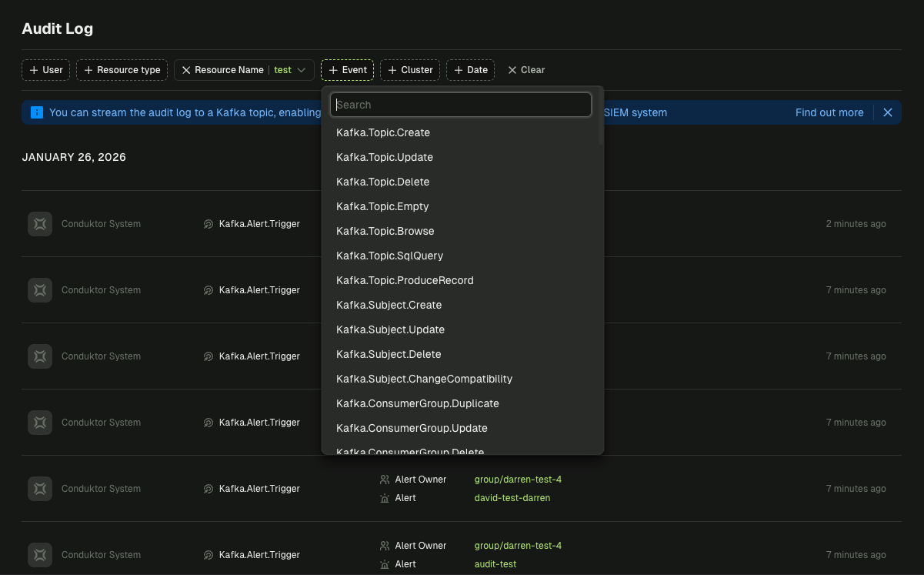Click the JANUARY 26, 2026 date heading
The width and height of the screenshot is (924, 575).
coord(74,157)
